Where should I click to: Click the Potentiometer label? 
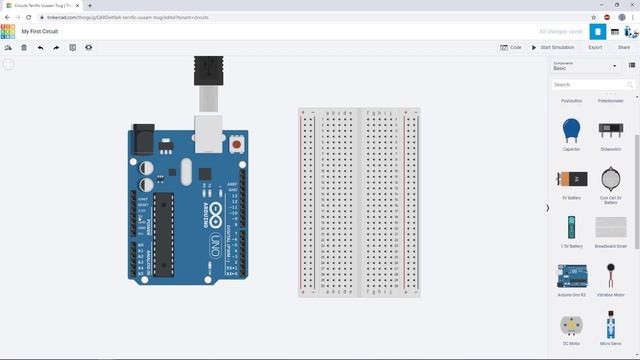(x=611, y=101)
